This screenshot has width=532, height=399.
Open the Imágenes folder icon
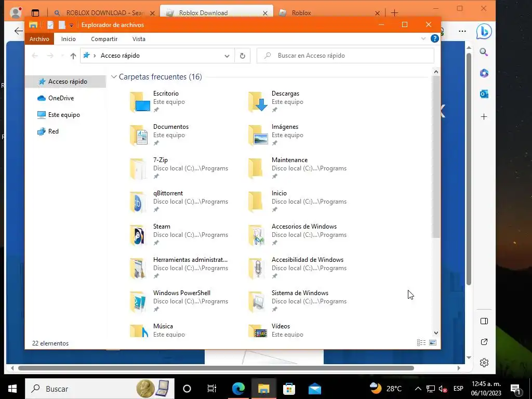coord(258,135)
